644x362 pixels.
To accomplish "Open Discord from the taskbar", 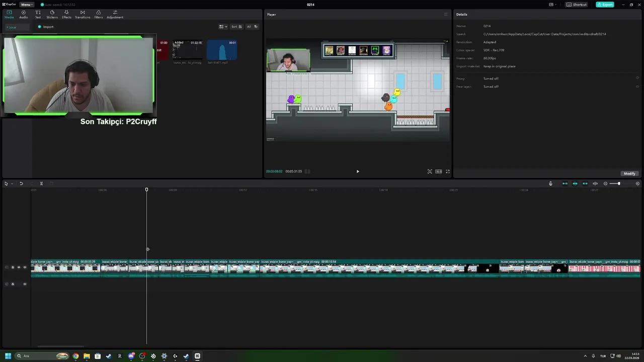I will (131, 356).
